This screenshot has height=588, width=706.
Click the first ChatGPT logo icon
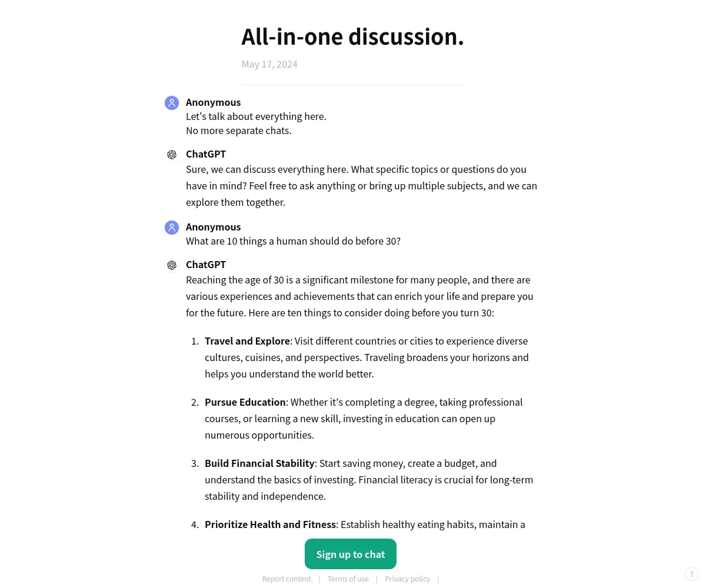(172, 155)
